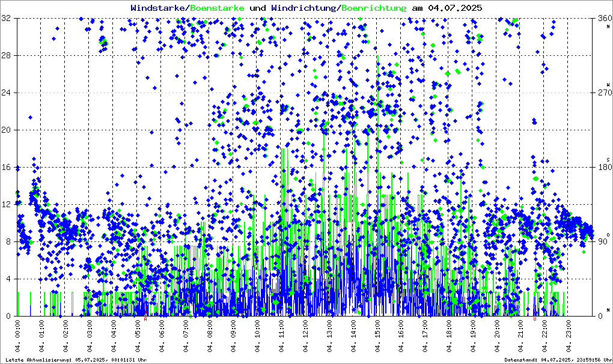Click the '04. 07:00' time axis label
Viewport: 613px width, 364px height.
coord(185,336)
